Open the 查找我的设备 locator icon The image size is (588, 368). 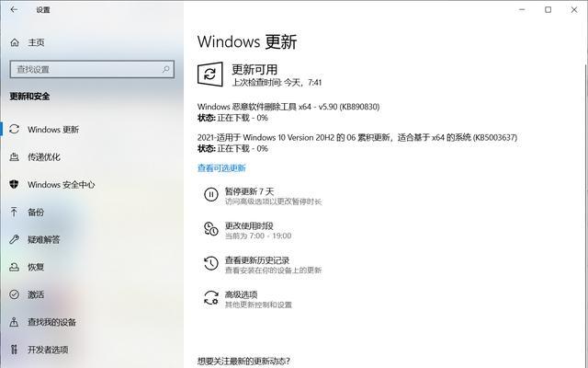(x=15, y=322)
